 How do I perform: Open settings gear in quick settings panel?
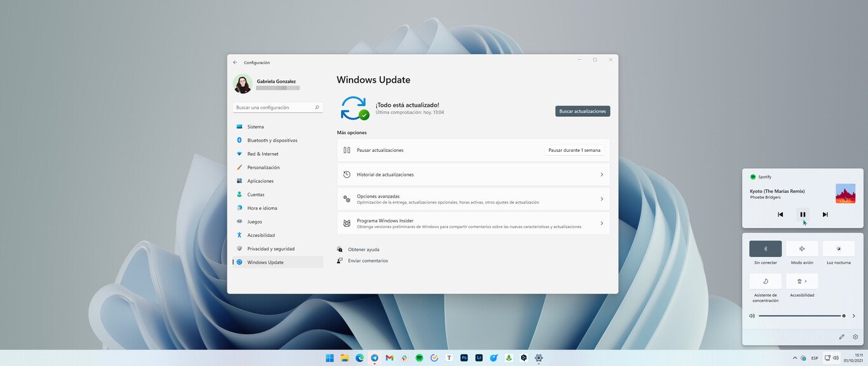click(855, 337)
